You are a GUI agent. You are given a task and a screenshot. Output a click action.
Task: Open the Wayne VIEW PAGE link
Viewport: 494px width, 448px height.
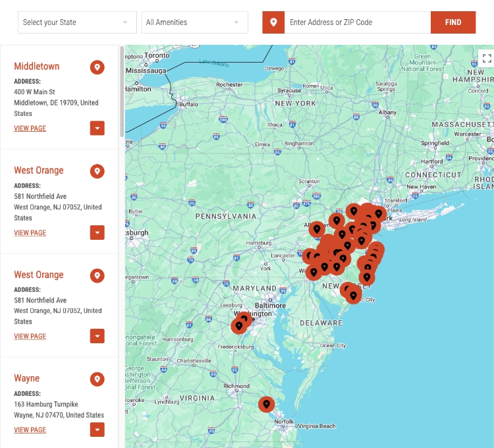30,430
